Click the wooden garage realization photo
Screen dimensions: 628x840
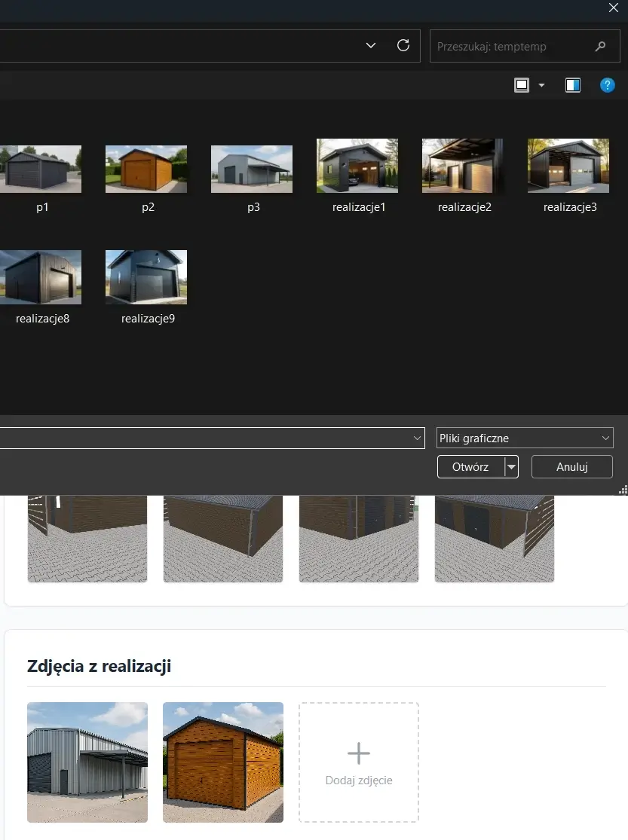tap(223, 762)
